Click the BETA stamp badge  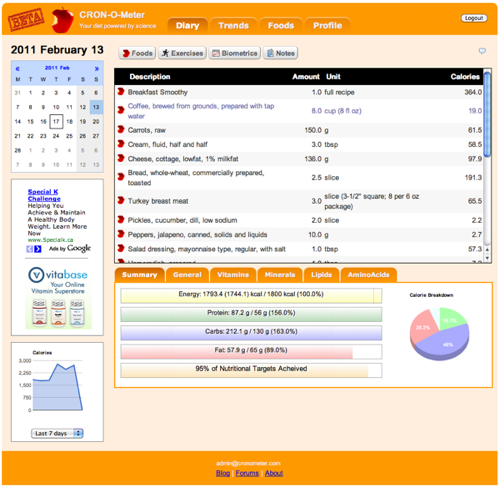[x=26, y=20]
